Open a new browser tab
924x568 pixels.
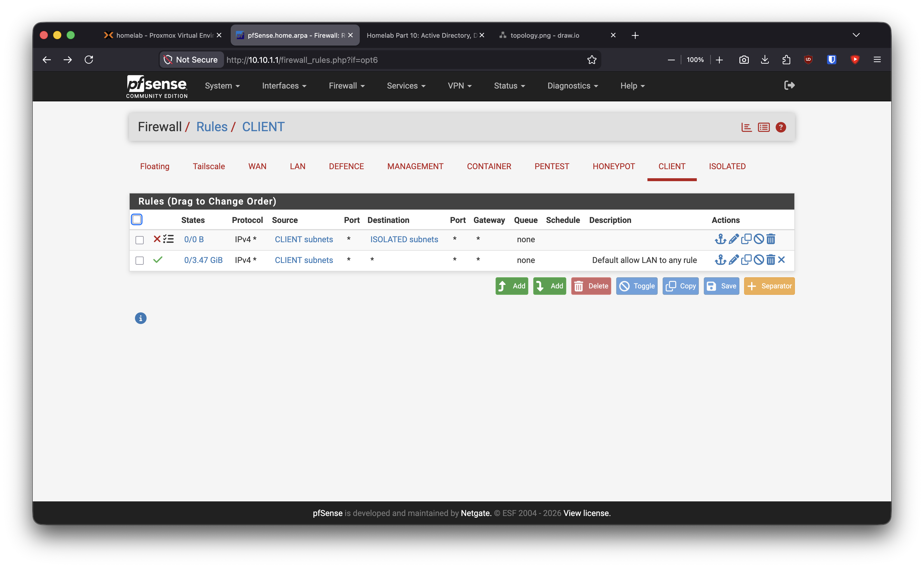[635, 35]
